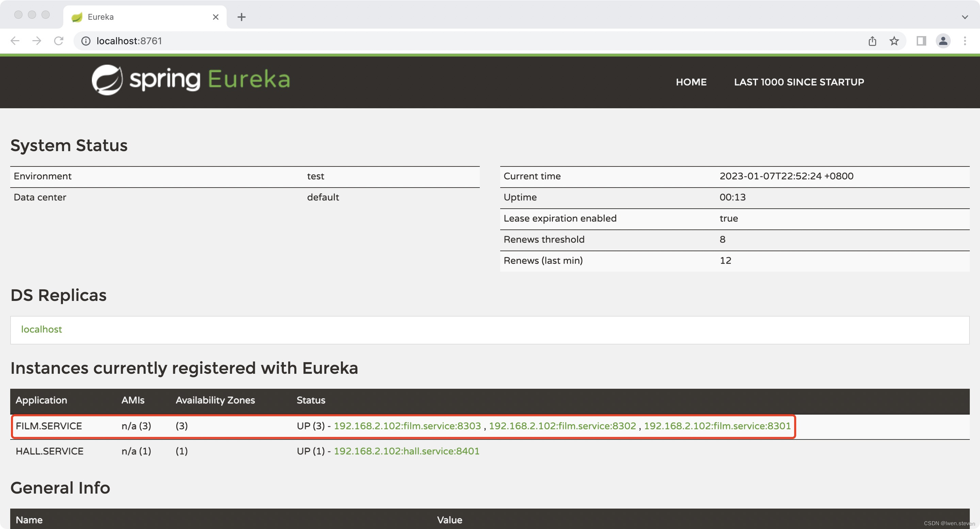Viewport: 980px width, 529px height.
Task: Open the browser profile icon
Action: tap(943, 41)
